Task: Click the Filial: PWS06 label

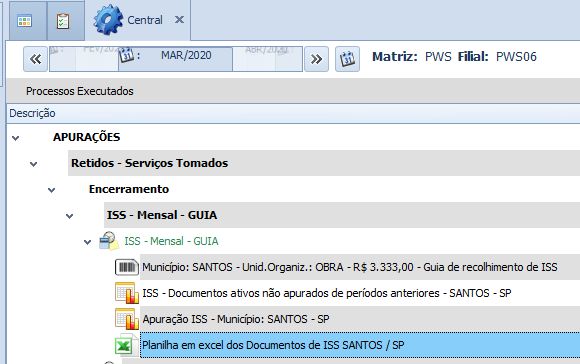Action: click(497, 57)
